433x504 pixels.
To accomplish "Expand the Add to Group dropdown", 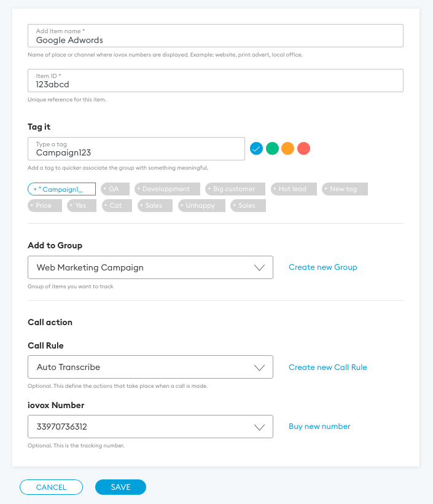I will point(150,267).
